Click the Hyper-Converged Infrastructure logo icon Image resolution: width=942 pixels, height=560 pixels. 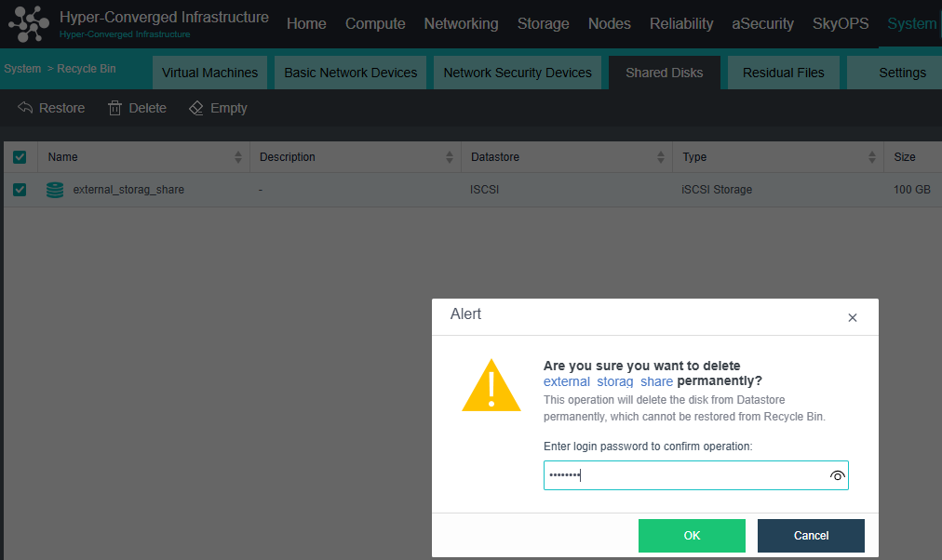28,24
